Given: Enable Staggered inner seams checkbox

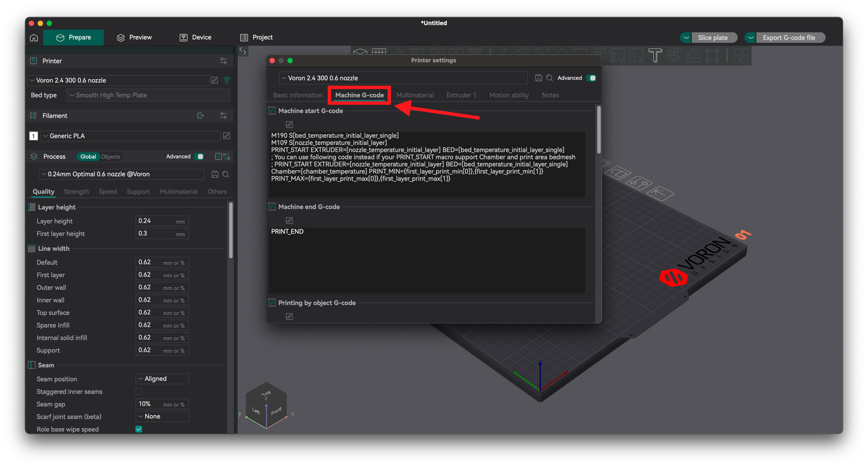Looking at the screenshot, I should [x=139, y=391].
